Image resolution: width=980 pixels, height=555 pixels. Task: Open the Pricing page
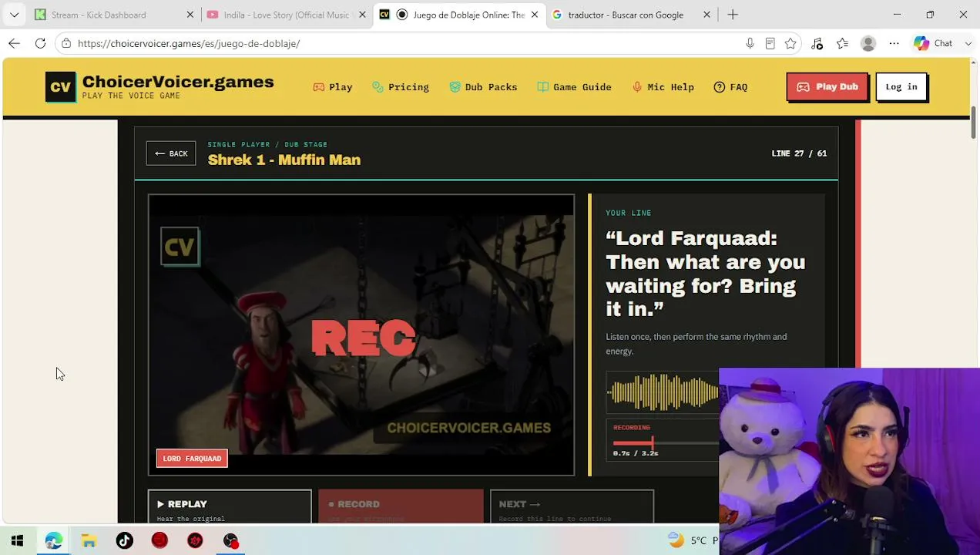[401, 87]
